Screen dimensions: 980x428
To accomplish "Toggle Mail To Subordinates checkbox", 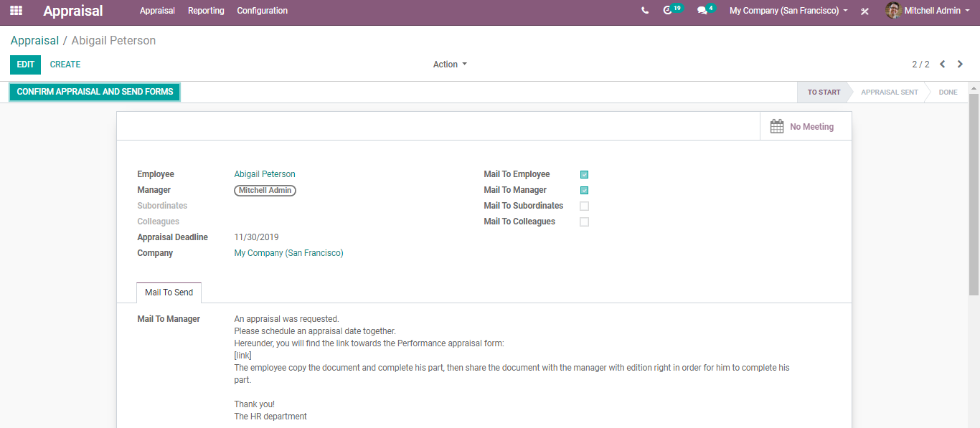I will pos(584,206).
